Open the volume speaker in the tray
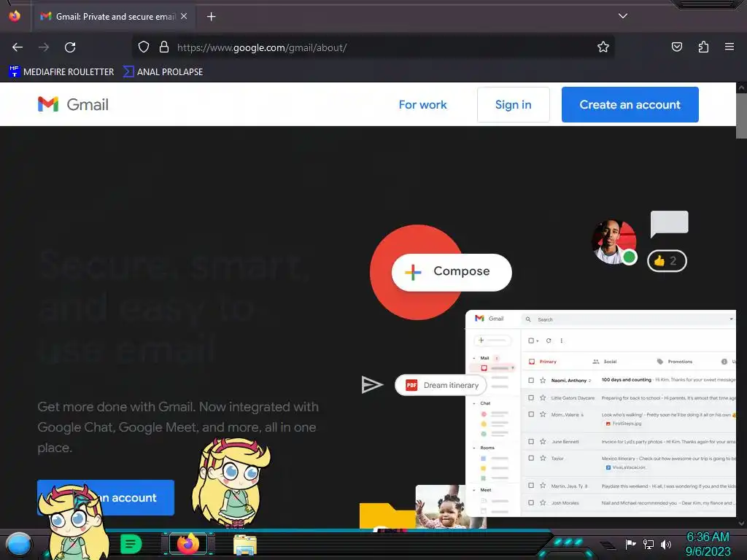This screenshot has width=747, height=560. click(666, 544)
